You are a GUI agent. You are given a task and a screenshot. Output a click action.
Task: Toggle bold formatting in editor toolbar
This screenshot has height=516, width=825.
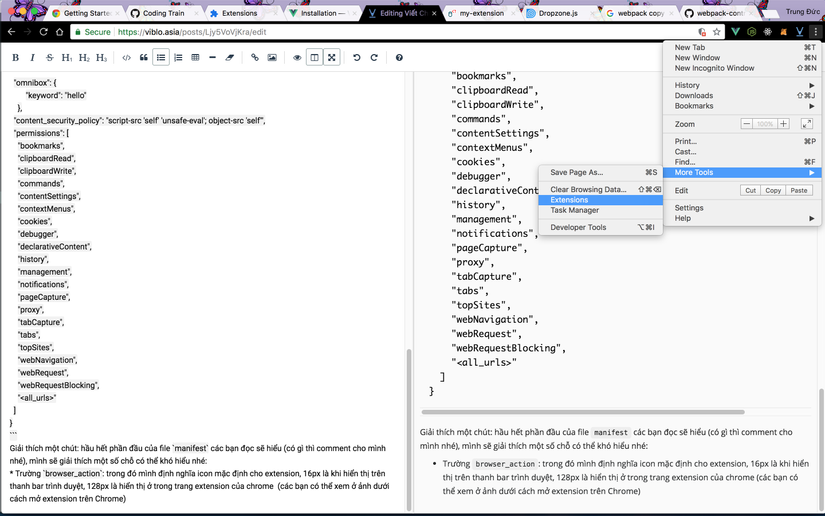[15, 58]
